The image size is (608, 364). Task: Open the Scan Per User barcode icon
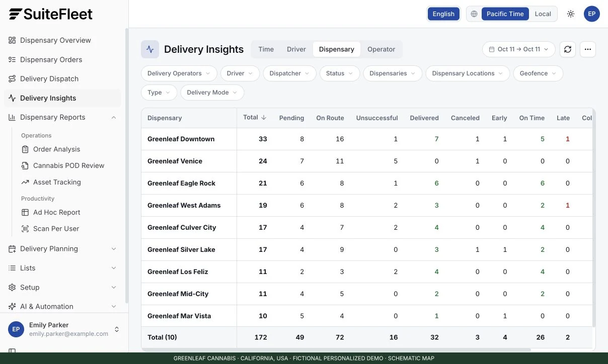coord(25,229)
